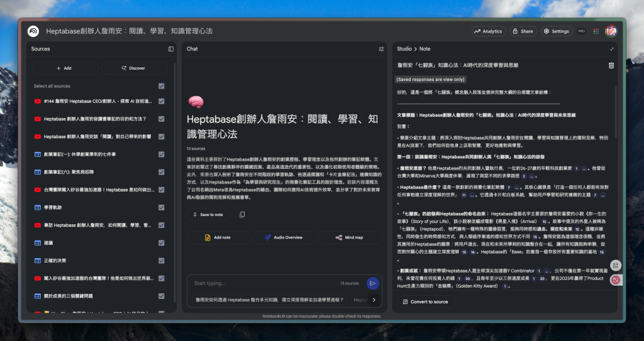Uncheck 關於成長的三個關鍵問題 source checkbox
The height and width of the screenshot is (341, 644).
coord(162,296)
